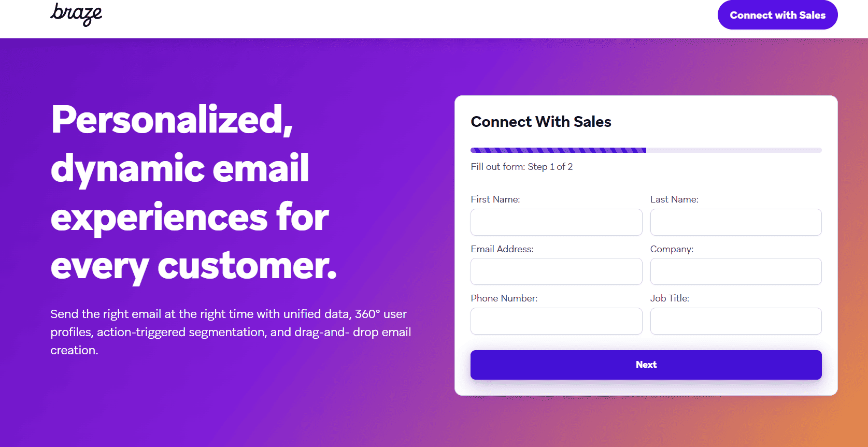
Task: Click the striped filled part of progress bar
Action: click(x=558, y=150)
